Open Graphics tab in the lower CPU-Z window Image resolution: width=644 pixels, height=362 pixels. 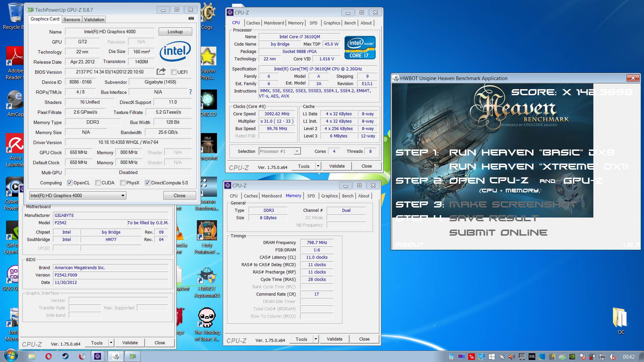click(329, 196)
